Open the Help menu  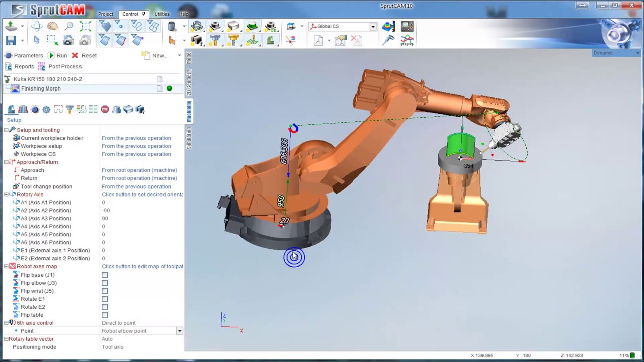(184, 14)
